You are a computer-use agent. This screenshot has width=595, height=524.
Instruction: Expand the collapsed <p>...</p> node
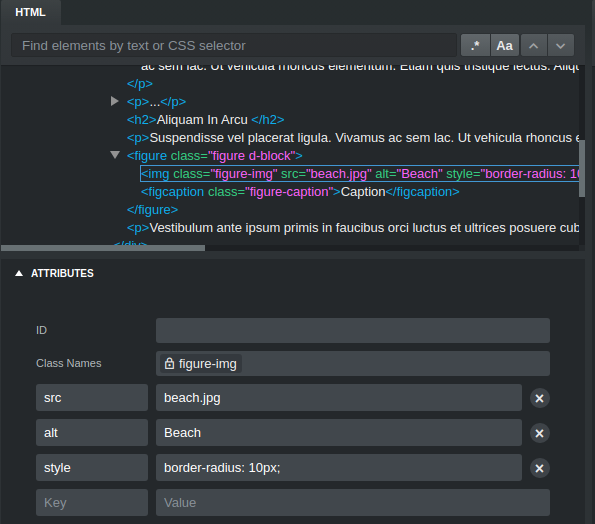tap(115, 101)
